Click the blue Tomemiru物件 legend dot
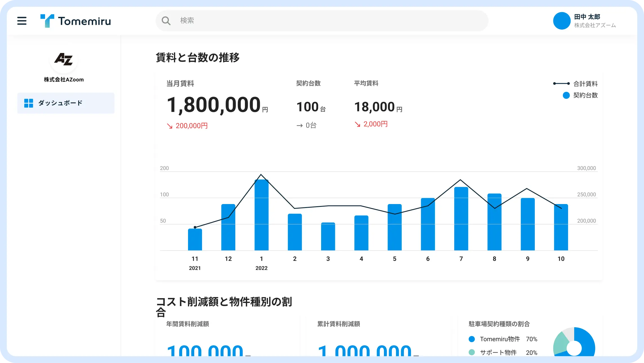This screenshot has width=644, height=363. [472, 339]
